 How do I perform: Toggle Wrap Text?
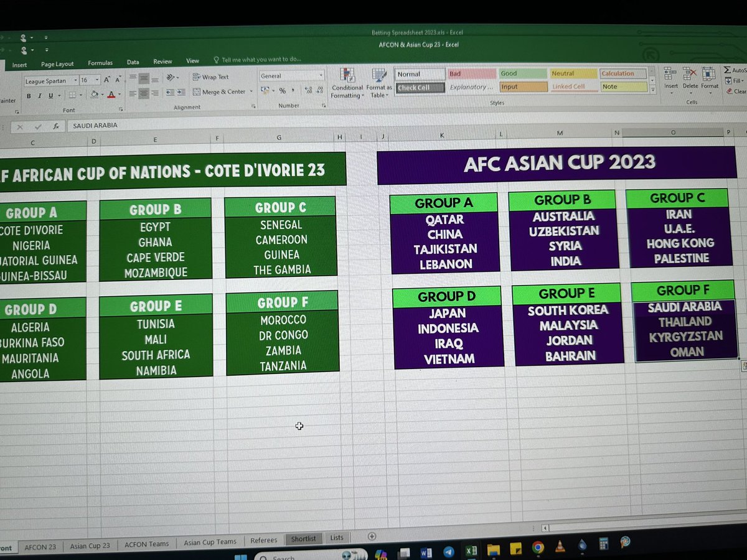point(211,77)
